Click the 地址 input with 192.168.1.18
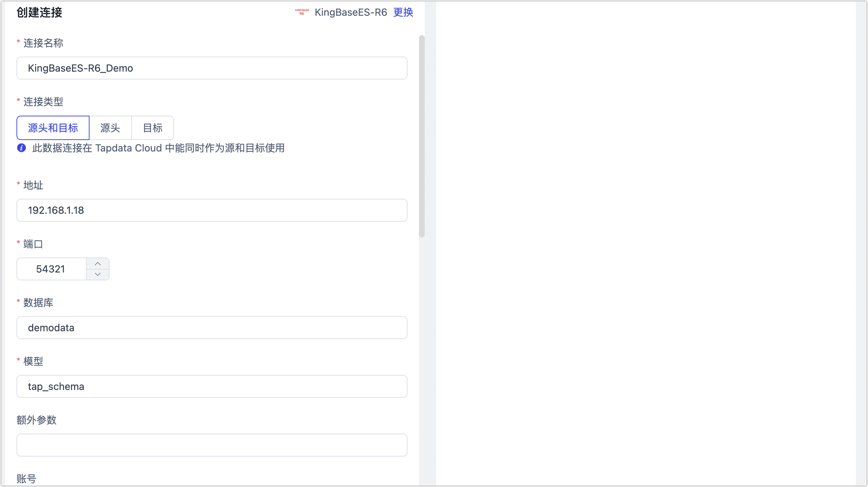 (212, 210)
